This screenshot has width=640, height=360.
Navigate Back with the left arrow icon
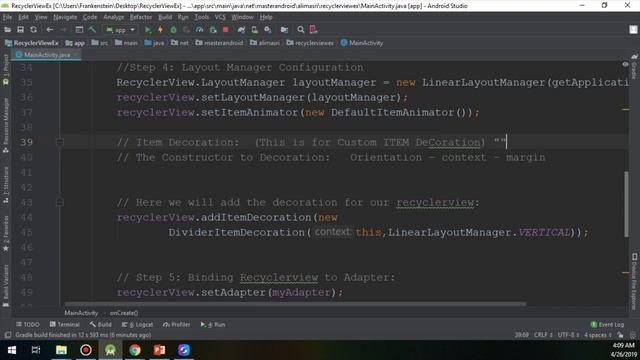[x=49, y=30]
